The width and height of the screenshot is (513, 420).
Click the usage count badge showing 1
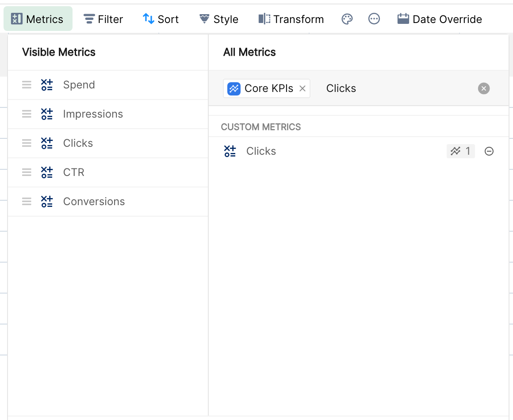pos(461,151)
